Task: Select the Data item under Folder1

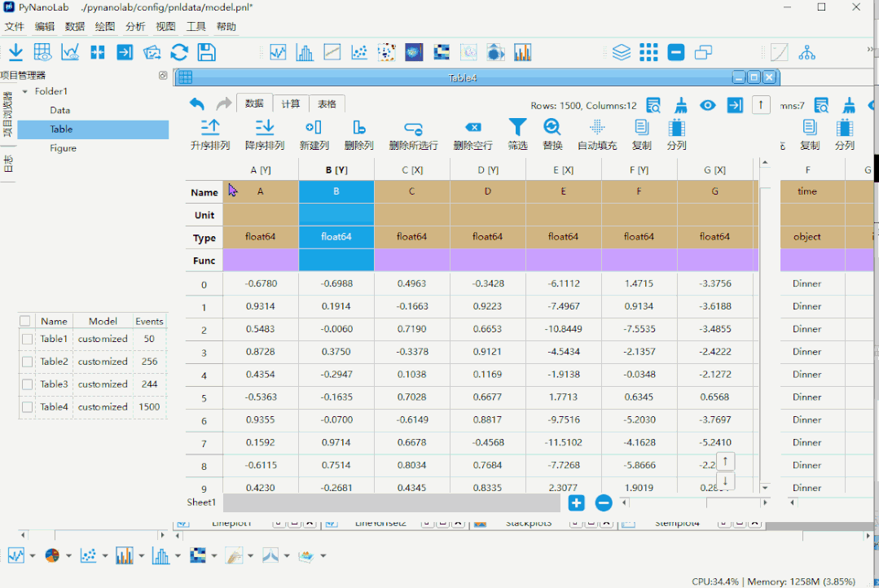Action: point(60,111)
